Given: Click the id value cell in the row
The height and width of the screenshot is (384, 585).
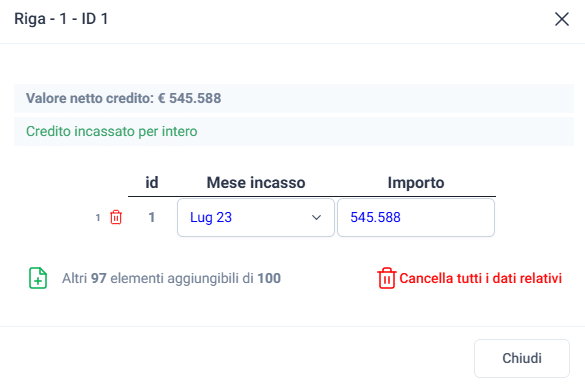Looking at the screenshot, I should [151, 217].
